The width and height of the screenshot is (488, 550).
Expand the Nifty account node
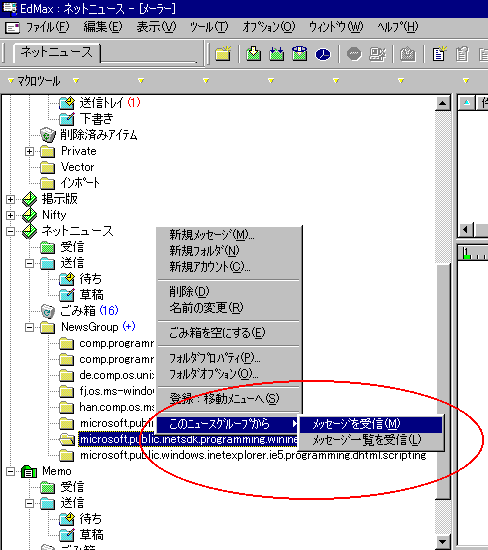11,215
